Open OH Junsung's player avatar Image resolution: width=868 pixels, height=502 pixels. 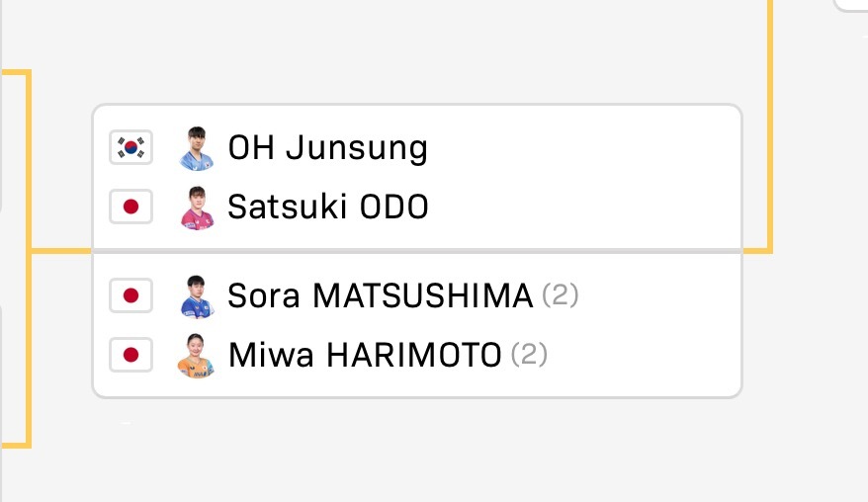(197, 148)
